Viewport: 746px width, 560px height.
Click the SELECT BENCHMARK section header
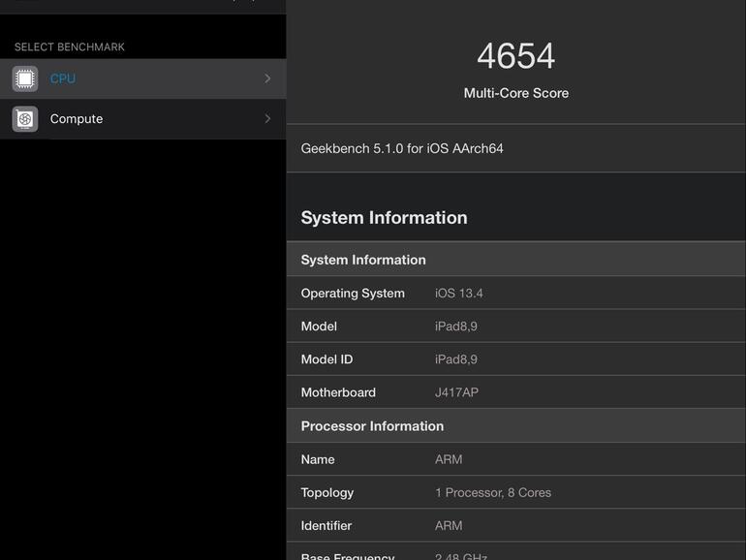click(70, 47)
